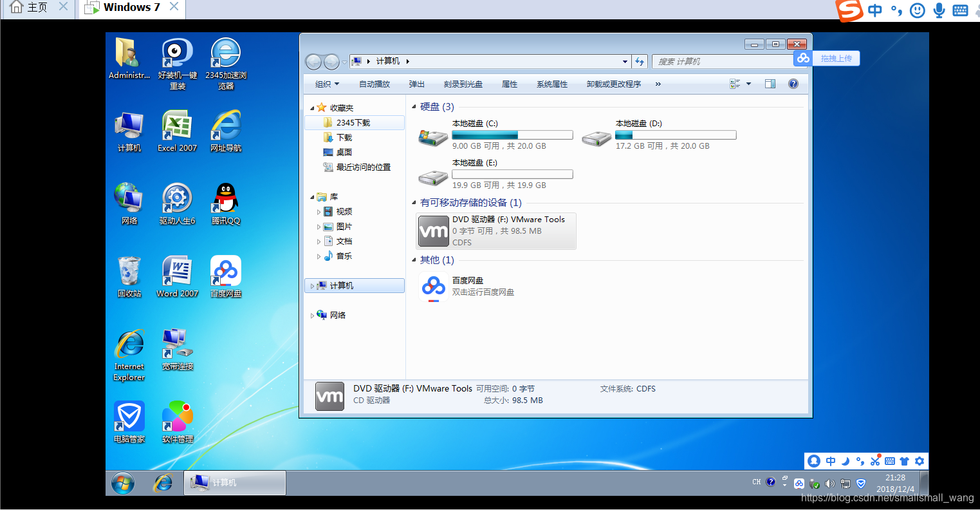The height and width of the screenshot is (510, 980).
Task: Click the Explorer back navigation arrow
Action: click(313, 62)
